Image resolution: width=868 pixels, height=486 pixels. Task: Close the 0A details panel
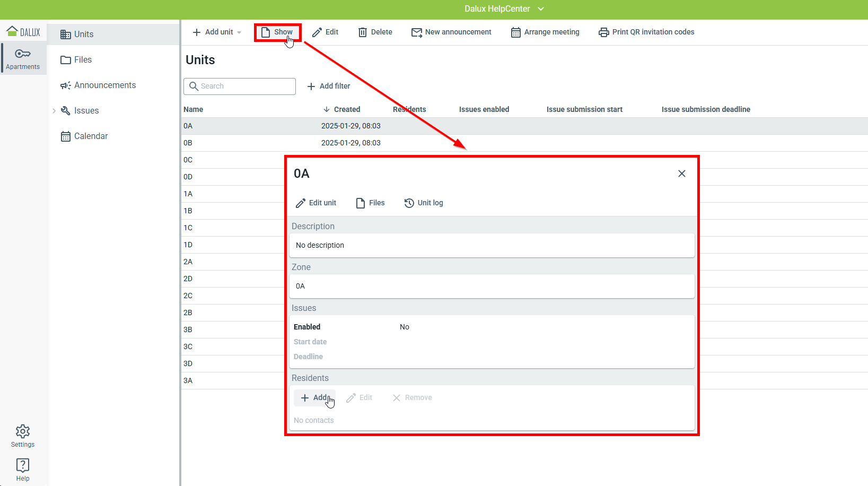(682, 173)
